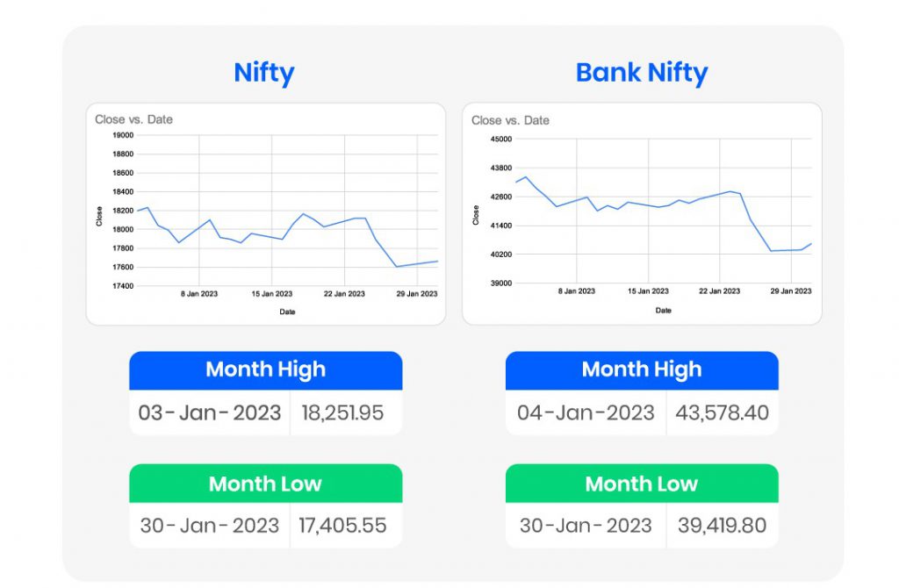Image resolution: width=899 pixels, height=588 pixels.
Task: Click the 30-Jan-2023 date in Nifty's Month Low
Action: click(x=210, y=526)
